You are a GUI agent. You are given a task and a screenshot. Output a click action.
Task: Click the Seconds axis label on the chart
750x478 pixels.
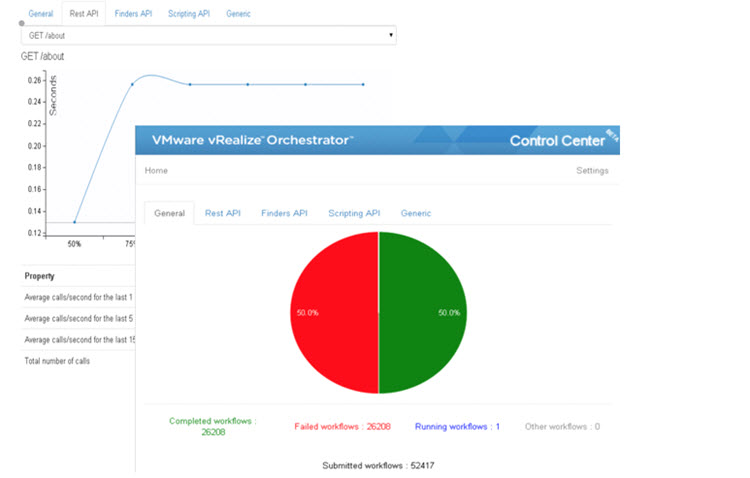click(x=53, y=95)
